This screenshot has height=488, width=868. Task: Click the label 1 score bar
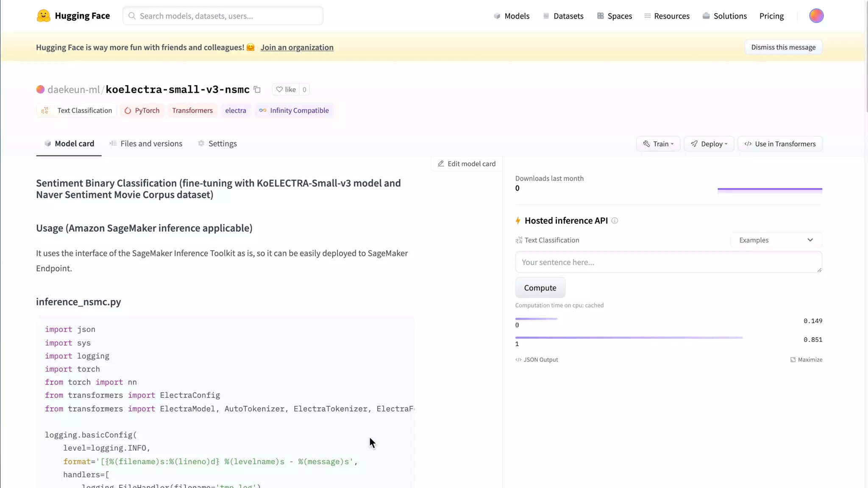click(629, 338)
